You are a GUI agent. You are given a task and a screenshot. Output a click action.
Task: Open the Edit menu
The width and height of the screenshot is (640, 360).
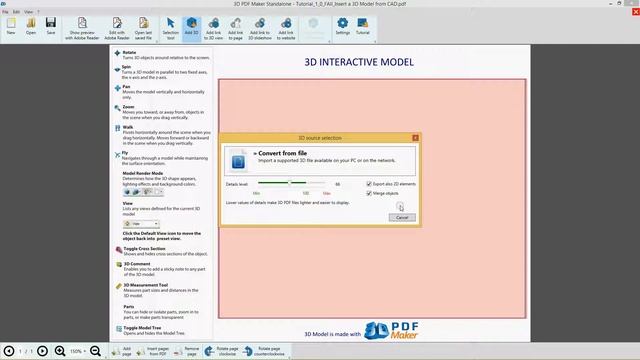pyautogui.click(x=16, y=12)
